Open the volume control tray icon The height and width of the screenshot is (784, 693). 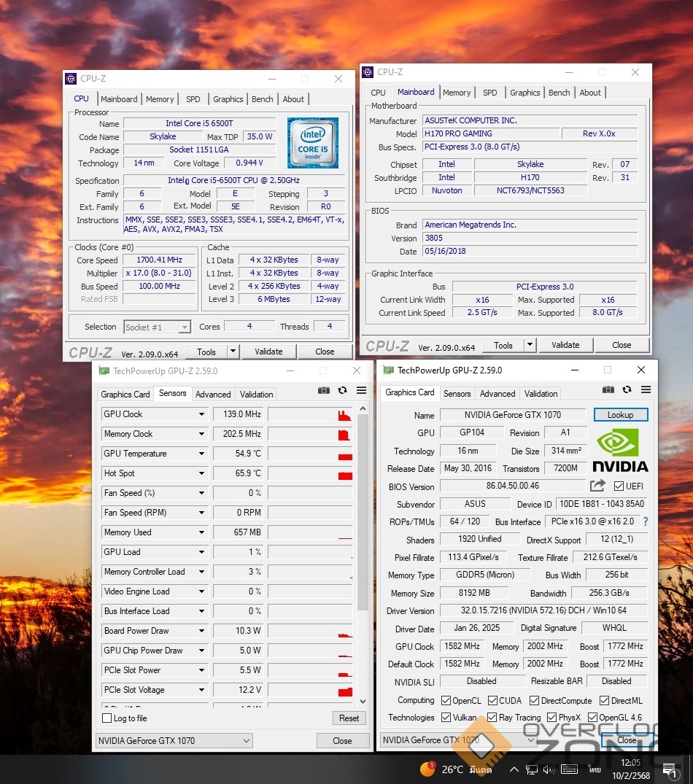pos(549,769)
